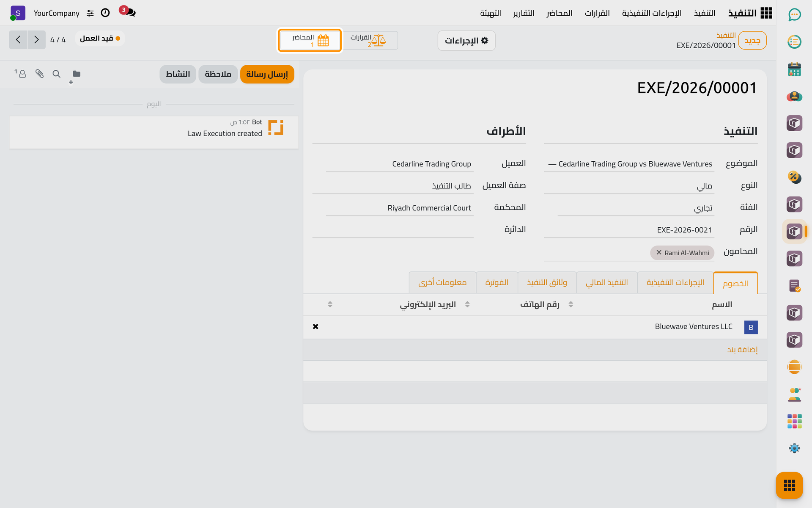Switch to the وثائق التنفيذ tab
812x508 pixels.
coord(547,282)
